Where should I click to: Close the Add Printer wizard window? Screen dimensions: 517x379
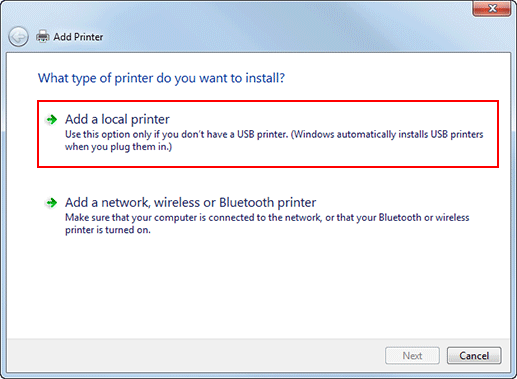click(492, 9)
